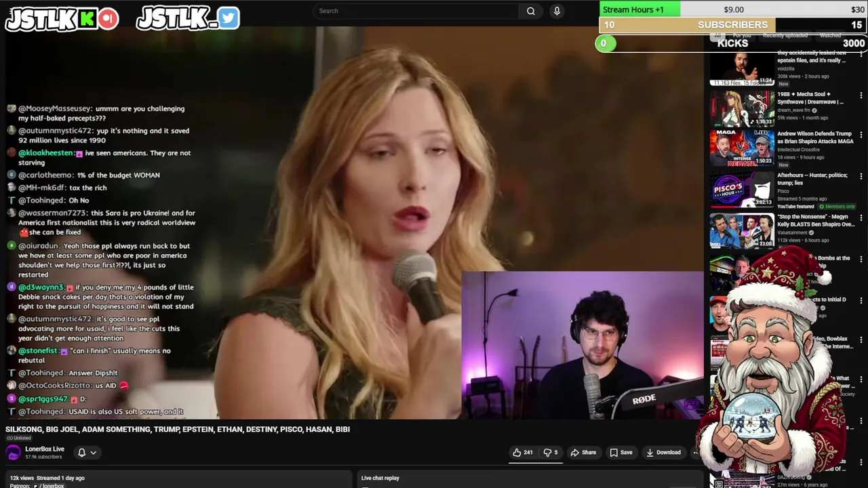Click chat username @wasserman7273
The width and height of the screenshot is (868, 488).
pos(53,213)
